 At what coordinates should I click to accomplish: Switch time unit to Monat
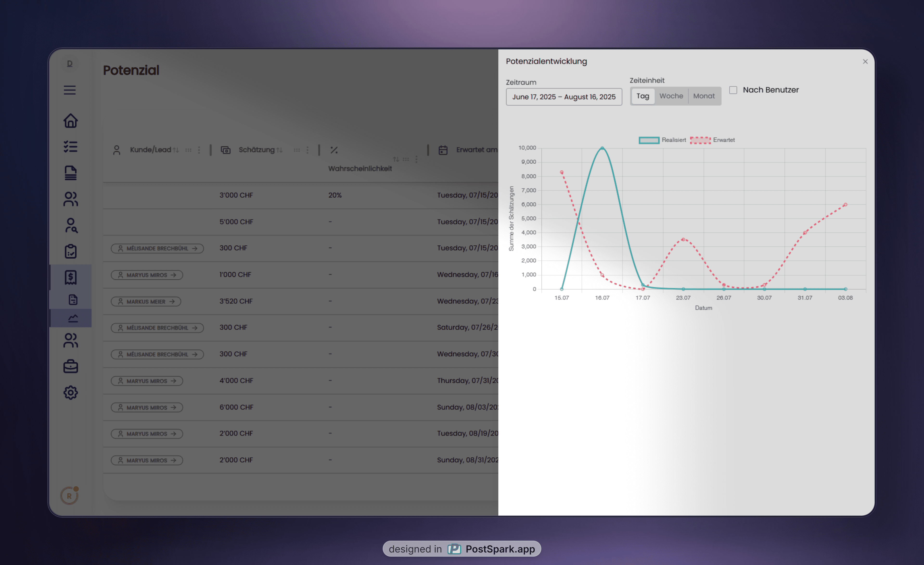[x=704, y=96]
